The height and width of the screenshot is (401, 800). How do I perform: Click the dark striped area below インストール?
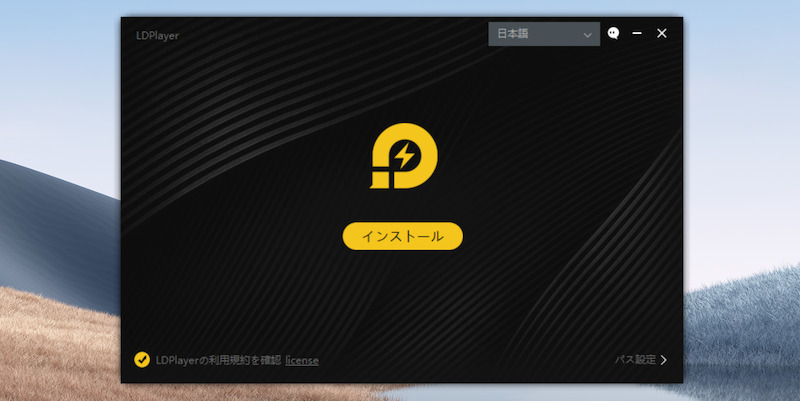coord(402,300)
